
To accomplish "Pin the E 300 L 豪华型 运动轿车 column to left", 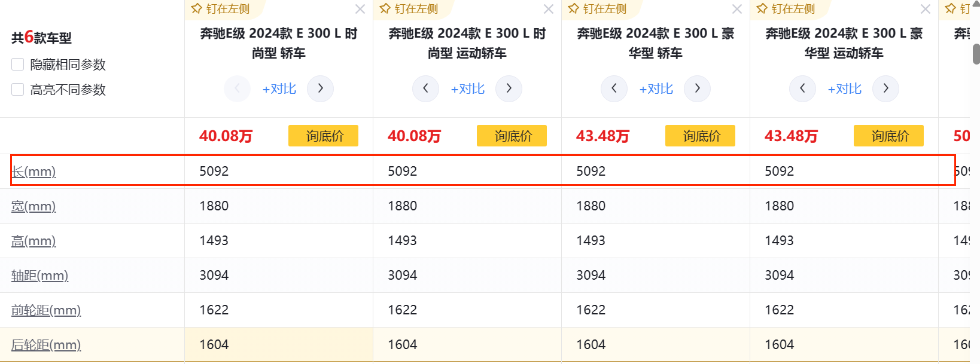I will click(786, 9).
